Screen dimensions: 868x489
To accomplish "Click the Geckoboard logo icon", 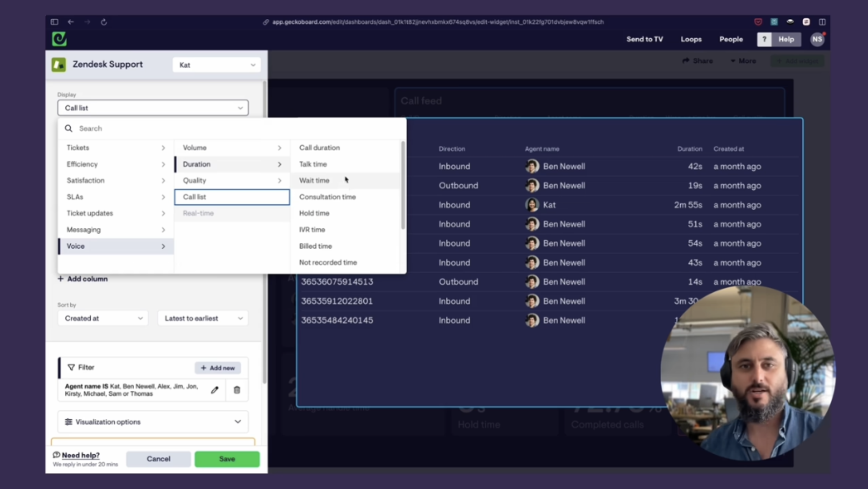I will tap(59, 39).
